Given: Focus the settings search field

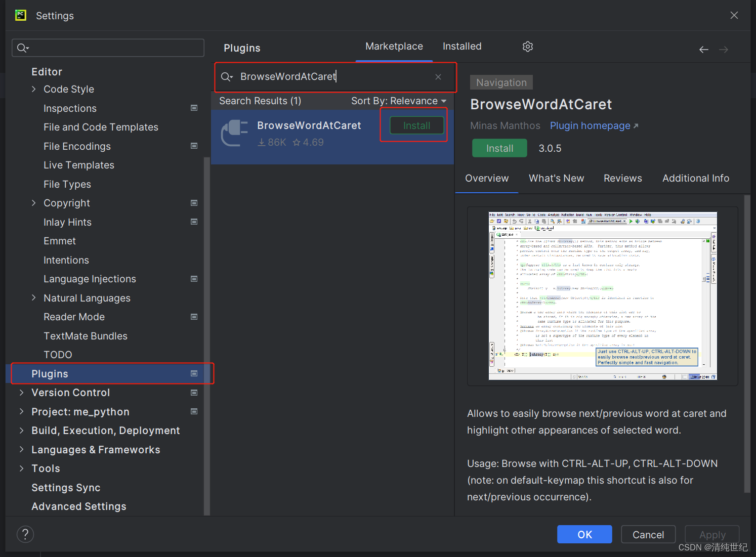Looking at the screenshot, I should click(x=108, y=48).
